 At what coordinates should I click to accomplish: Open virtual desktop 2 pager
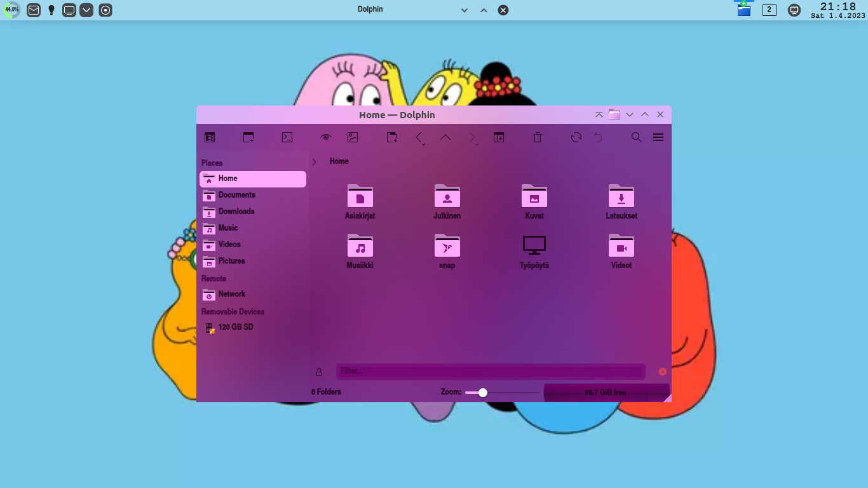tap(770, 10)
